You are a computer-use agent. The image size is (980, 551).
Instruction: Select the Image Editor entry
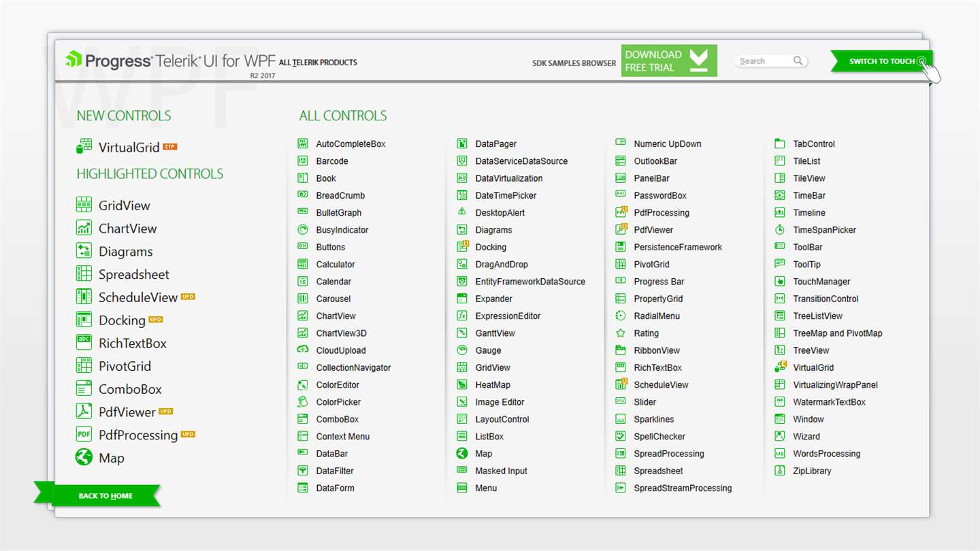click(500, 402)
